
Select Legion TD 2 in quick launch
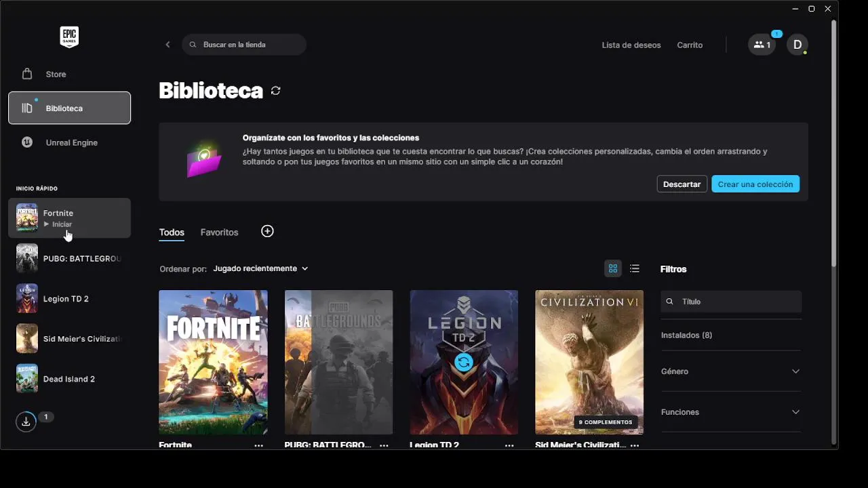[x=69, y=298]
